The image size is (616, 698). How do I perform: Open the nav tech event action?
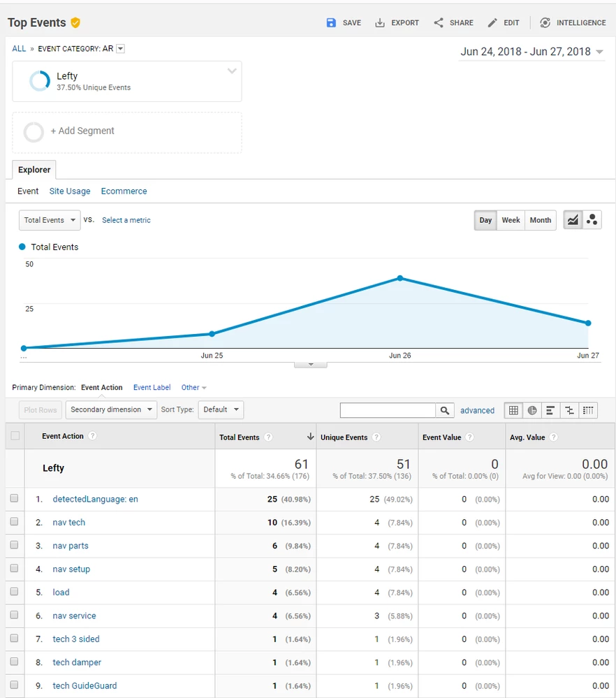point(69,522)
